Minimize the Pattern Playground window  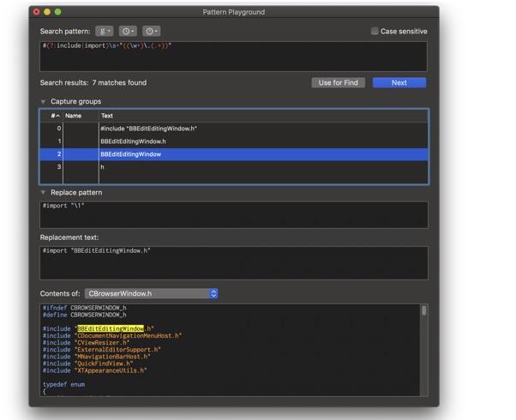47,12
